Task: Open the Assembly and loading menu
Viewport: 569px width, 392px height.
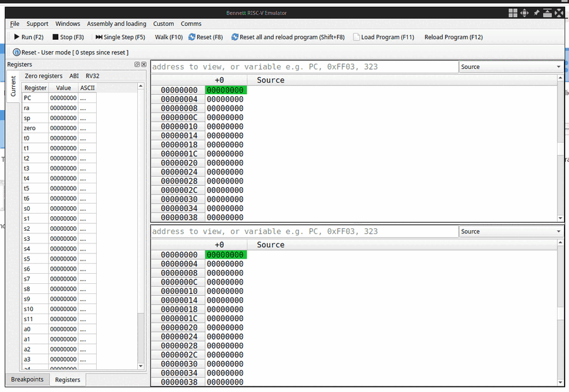Action: [x=116, y=23]
